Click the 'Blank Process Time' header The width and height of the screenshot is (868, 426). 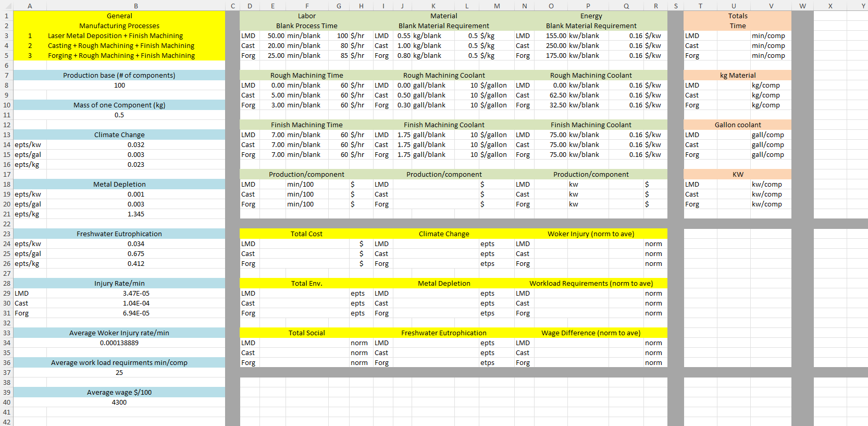click(x=306, y=26)
